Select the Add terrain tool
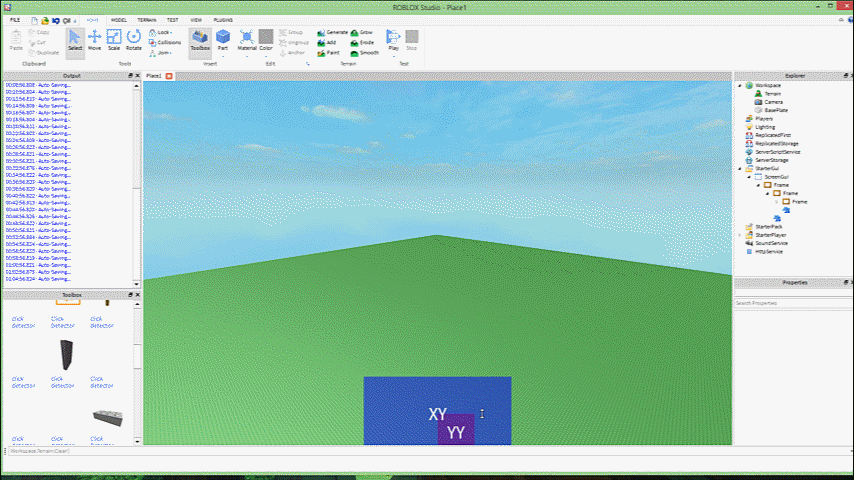This screenshot has height=480, width=854. [x=327, y=42]
